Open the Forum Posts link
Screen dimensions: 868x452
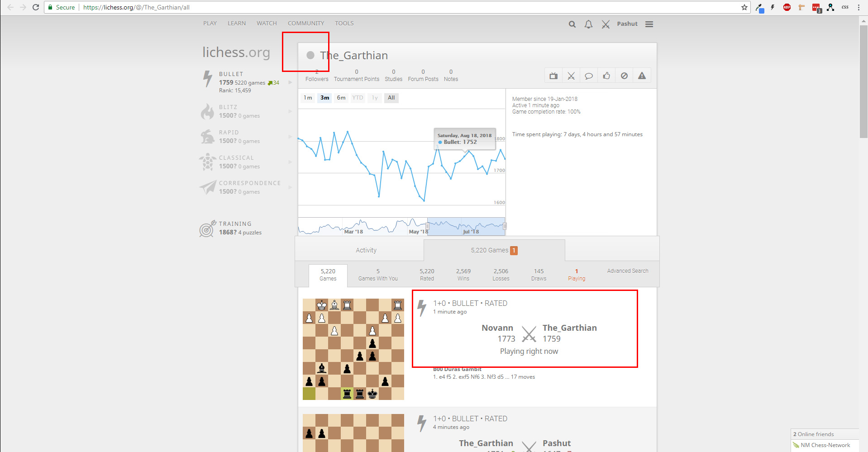click(423, 76)
